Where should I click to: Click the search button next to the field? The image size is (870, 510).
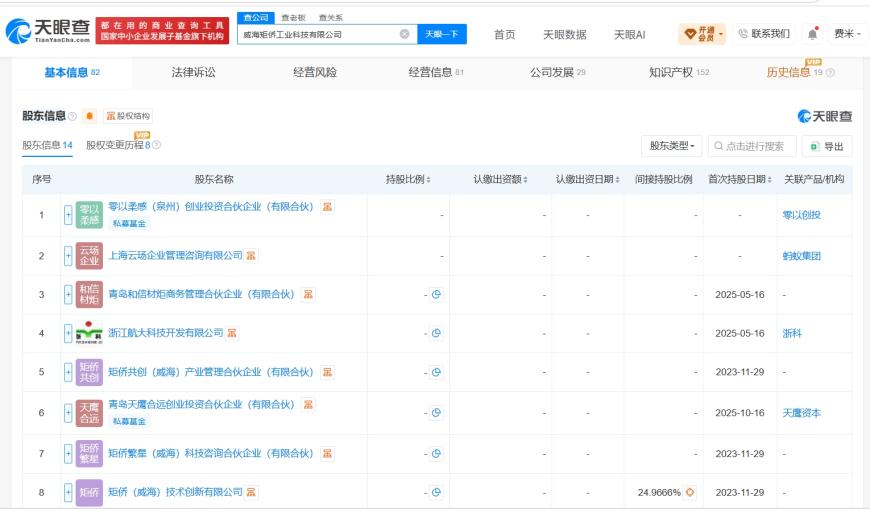[442, 34]
